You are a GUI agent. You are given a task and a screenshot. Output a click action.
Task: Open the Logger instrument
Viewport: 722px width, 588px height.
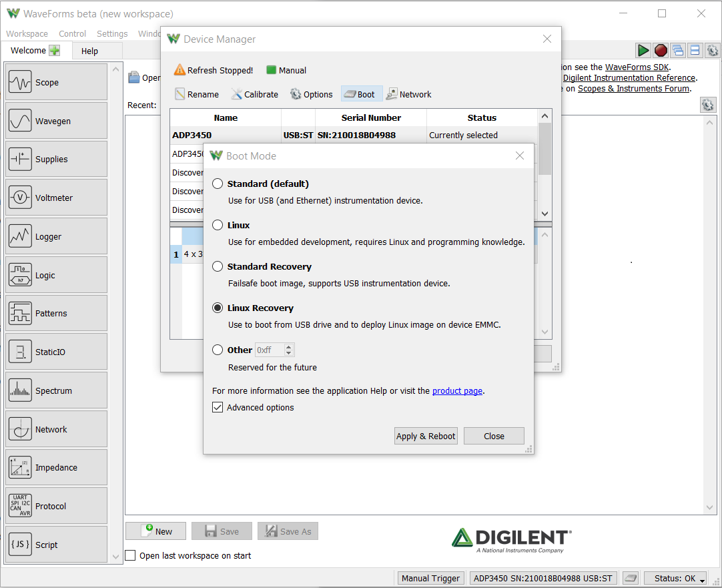tap(56, 237)
